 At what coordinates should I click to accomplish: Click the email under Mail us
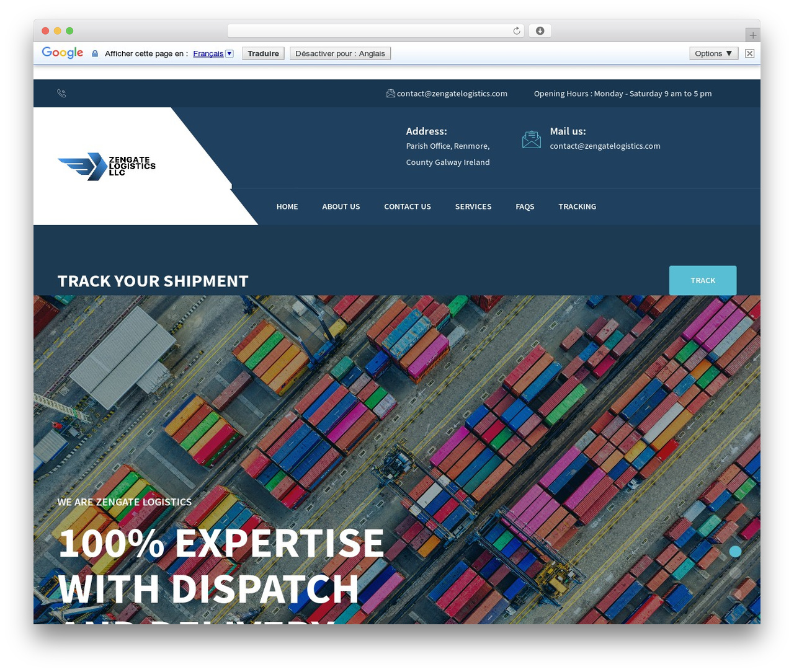click(x=605, y=146)
